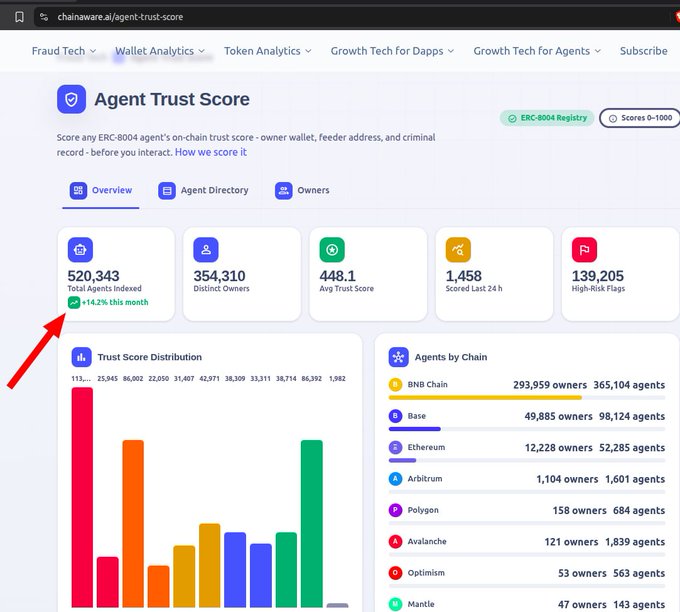The width and height of the screenshot is (680, 612).
Task: Click the BNB Chain yellow progress bar
Action: point(485,397)
